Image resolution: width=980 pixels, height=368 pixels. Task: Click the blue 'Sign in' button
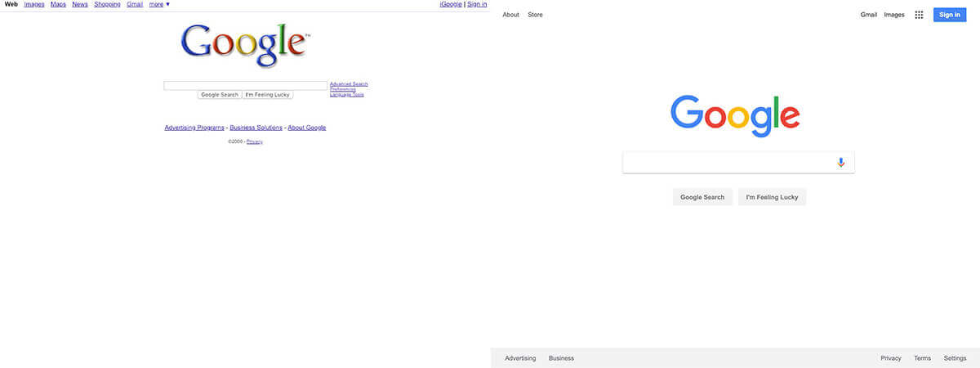point(950,15)
